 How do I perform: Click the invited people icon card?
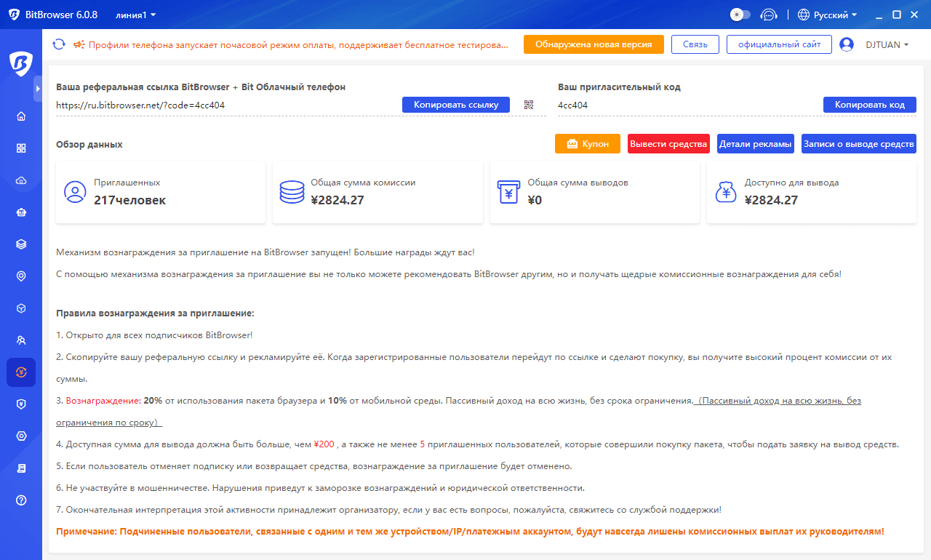75,192
